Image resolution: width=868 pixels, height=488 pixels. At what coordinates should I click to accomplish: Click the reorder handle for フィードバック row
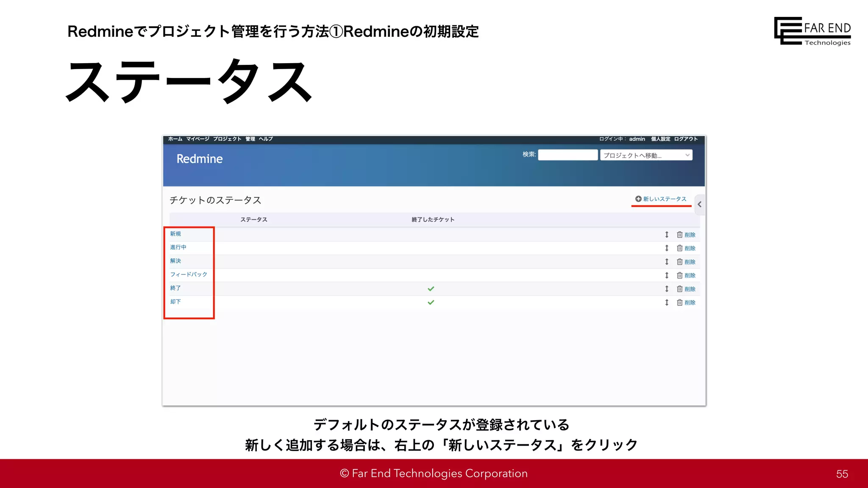(667, 275)
